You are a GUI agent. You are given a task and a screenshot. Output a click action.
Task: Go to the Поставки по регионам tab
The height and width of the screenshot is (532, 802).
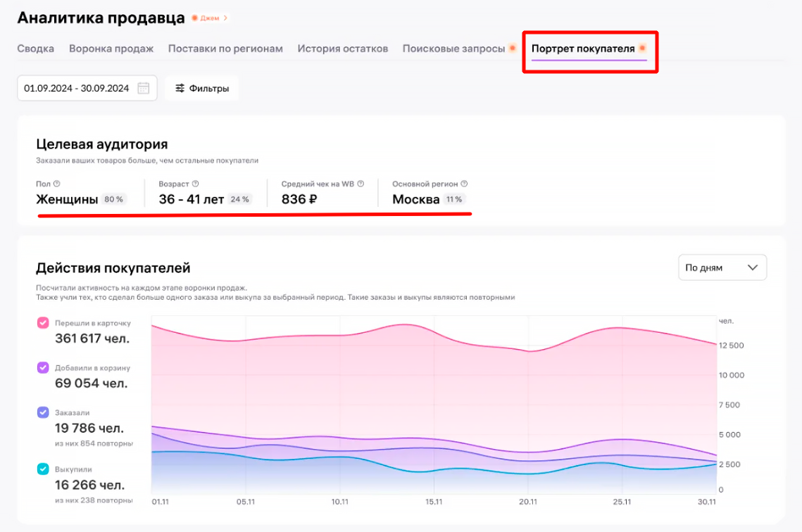tap(225, 49)
